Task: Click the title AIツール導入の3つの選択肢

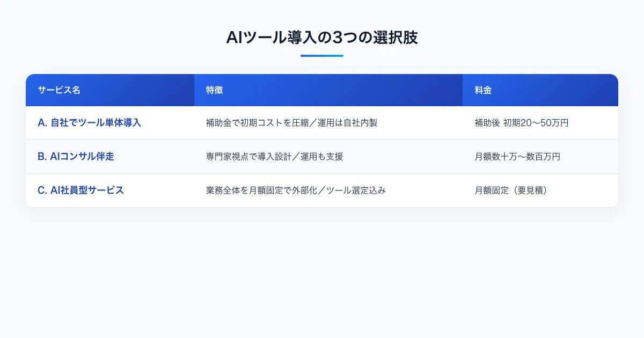Action: 321,38
